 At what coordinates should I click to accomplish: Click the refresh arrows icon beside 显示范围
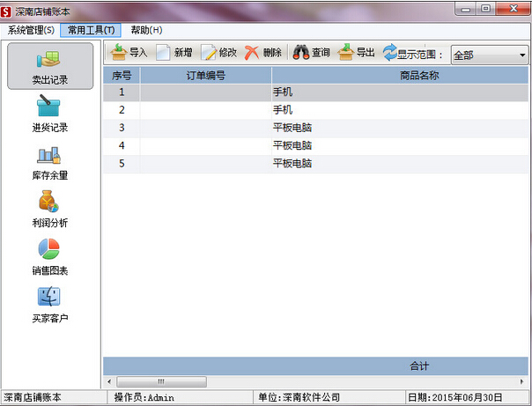point(389,53)
